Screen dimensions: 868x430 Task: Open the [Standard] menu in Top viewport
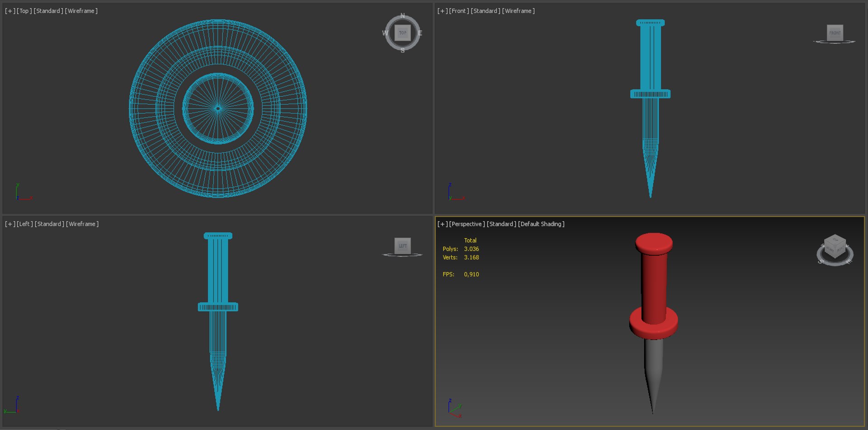48,11
